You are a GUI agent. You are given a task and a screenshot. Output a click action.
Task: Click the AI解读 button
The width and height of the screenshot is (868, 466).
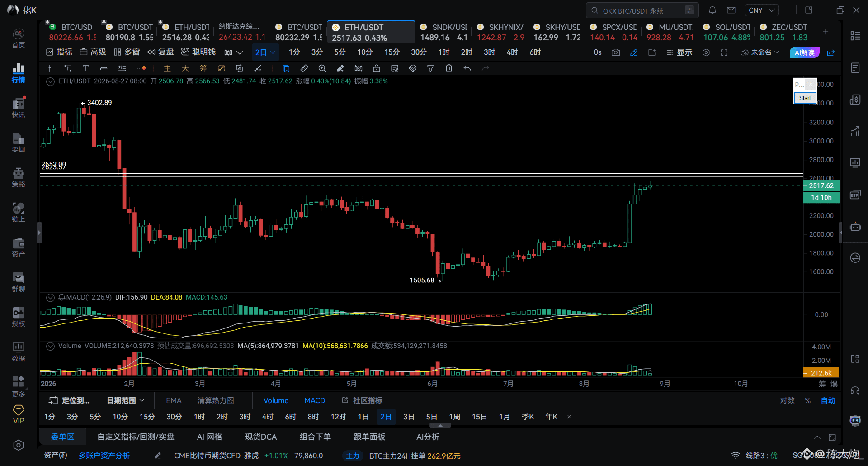click(x=805, y=52)
